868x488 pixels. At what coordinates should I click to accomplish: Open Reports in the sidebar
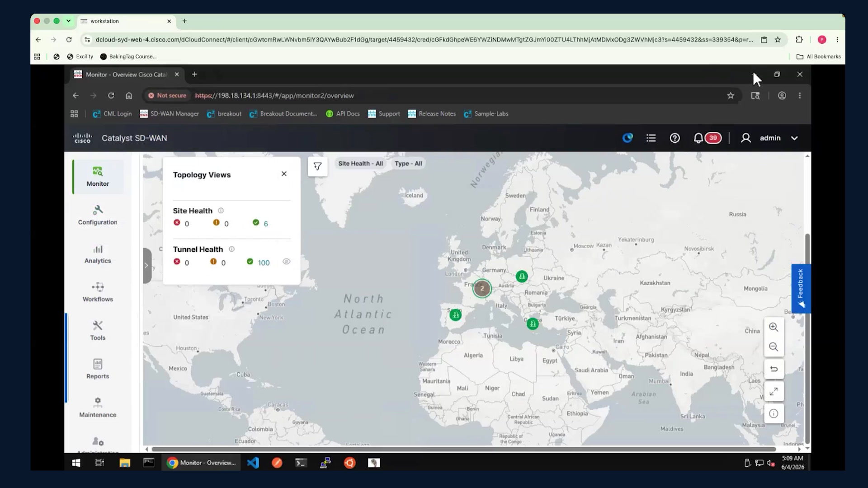[x=98, y=369]
